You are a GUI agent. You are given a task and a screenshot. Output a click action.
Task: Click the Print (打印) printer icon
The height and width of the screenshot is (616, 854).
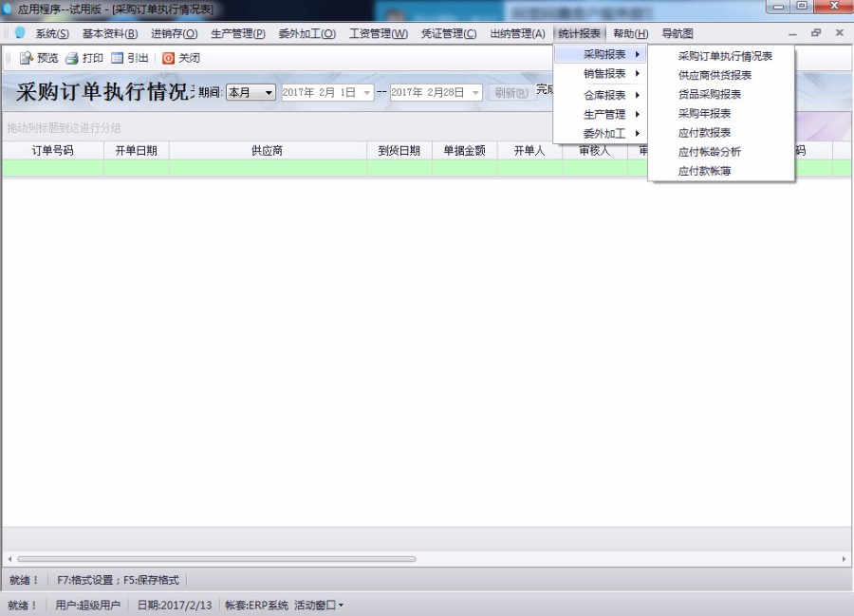click(x=72, y=58)
